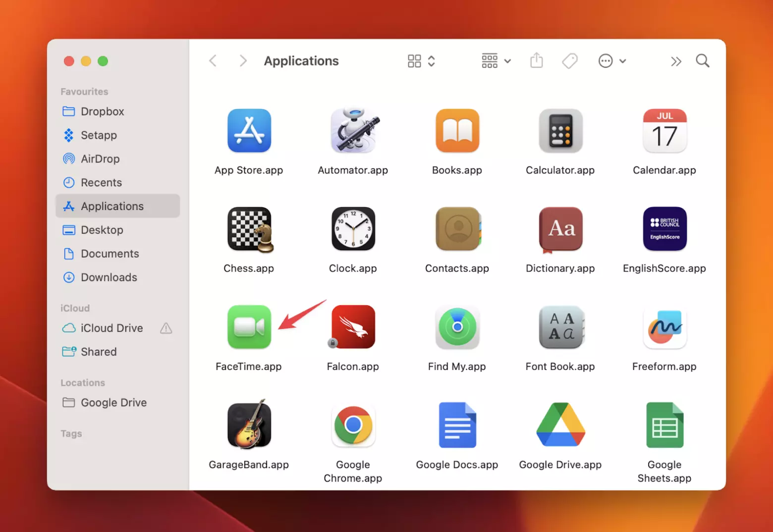
Task: Click the Google Chrome.app label
Action: click(x=353, y=472)
